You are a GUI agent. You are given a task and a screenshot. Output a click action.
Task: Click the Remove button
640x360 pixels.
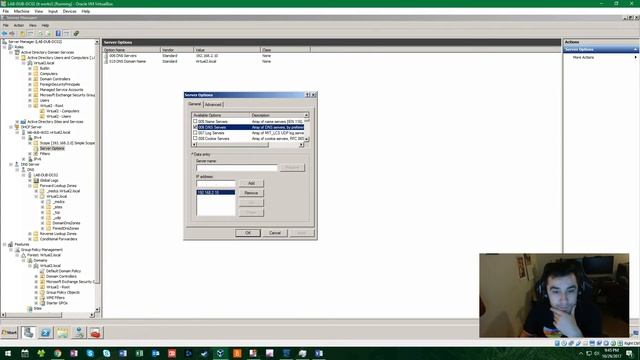251,193
